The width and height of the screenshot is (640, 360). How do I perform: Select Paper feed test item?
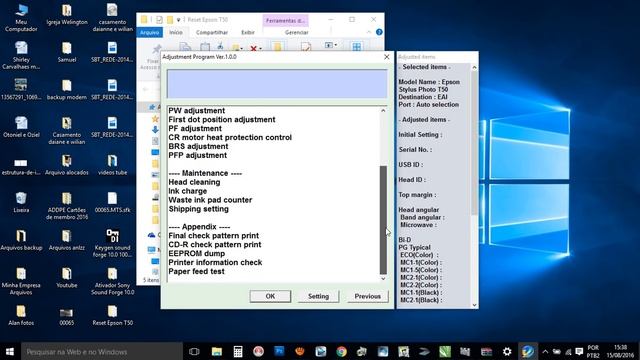pos(196,271)
